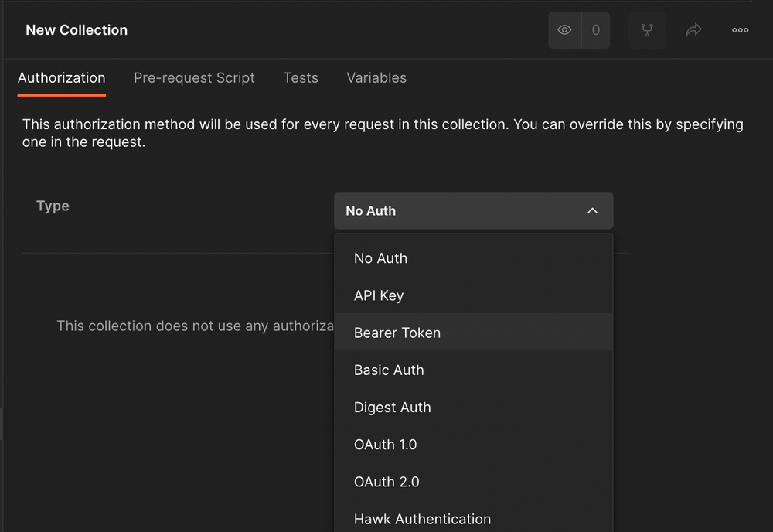Open the Pre-request Script tab
This screenshot has height=532, width=773.
194,77
